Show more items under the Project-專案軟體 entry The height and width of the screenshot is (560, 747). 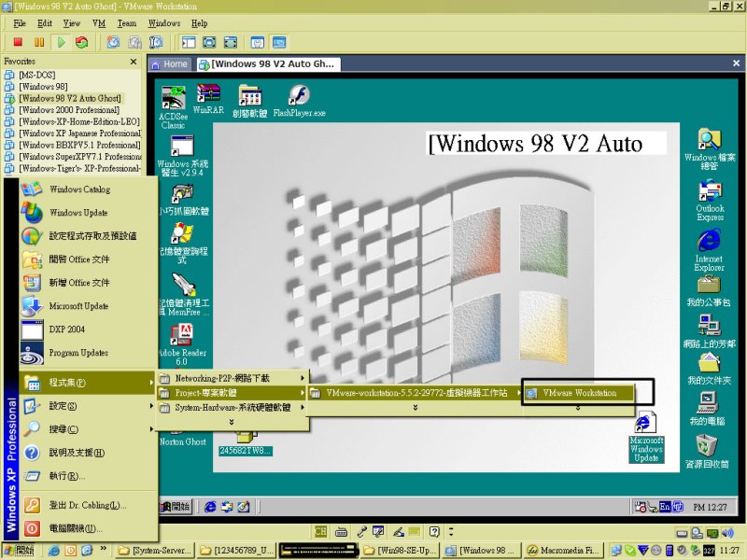pyautogui.click(x=232, y=422)
